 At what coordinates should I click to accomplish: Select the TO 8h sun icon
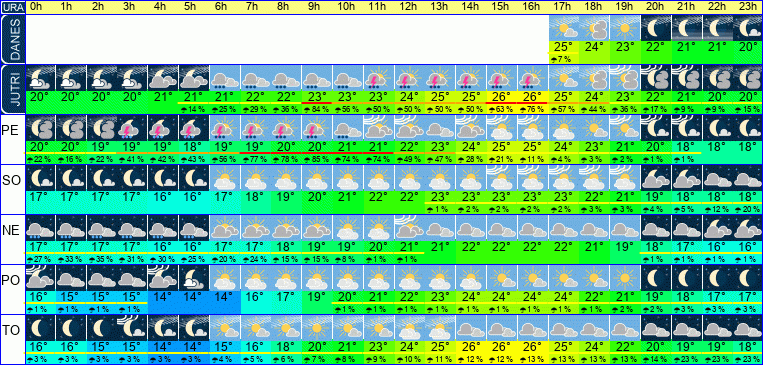click(x=287, y=328)
